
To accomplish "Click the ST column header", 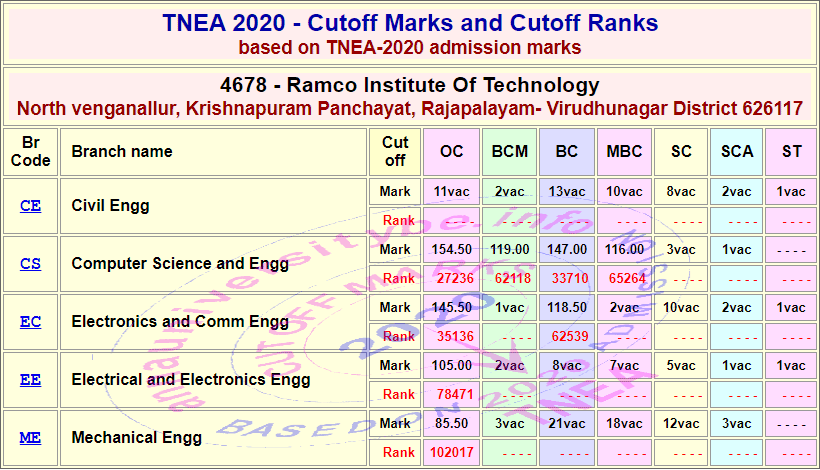I will tap(791, 152).
